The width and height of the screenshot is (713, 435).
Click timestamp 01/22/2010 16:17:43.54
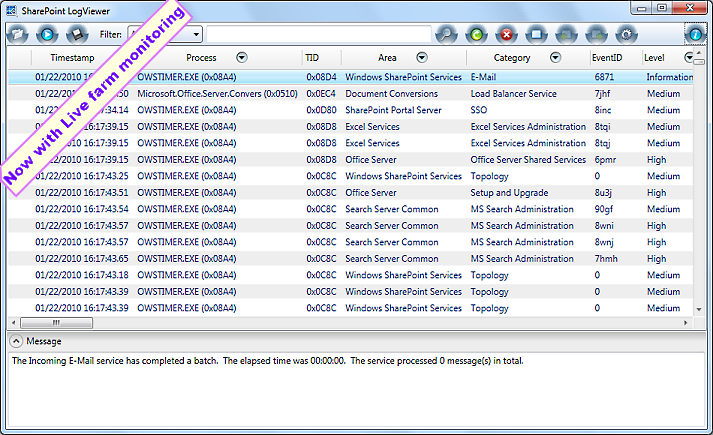pos(82,209)
